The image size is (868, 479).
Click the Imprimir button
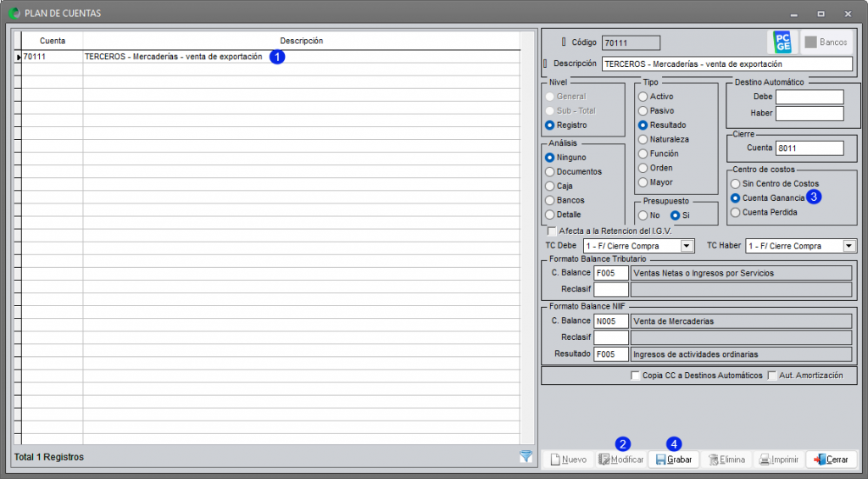pos(779,460)
